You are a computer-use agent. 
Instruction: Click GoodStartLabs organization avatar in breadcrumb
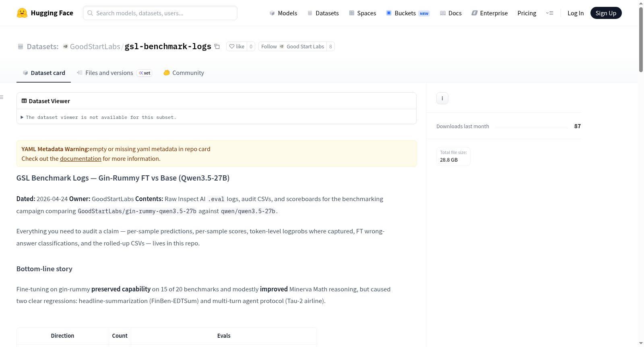coord(65,46)
